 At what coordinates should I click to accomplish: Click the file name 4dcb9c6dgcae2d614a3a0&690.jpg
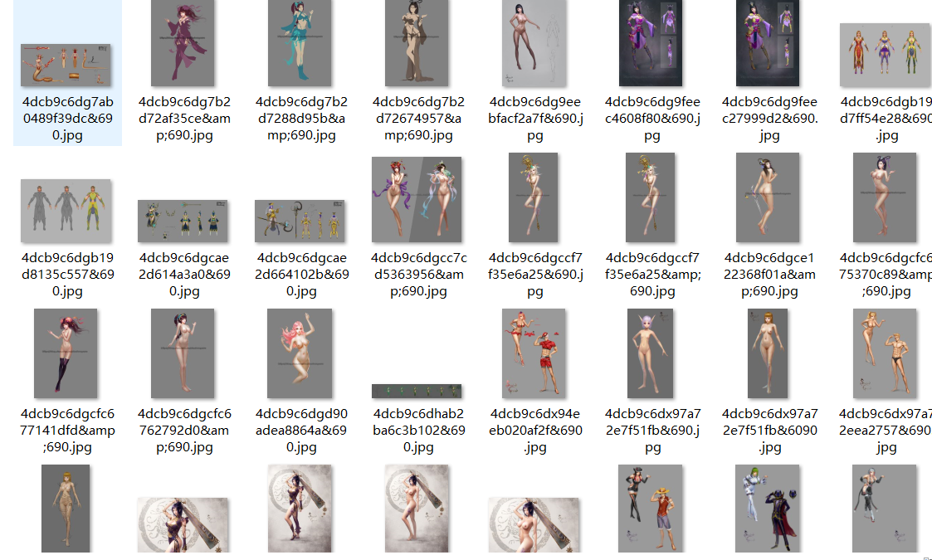pyautogui.click(x=184, y=274)
